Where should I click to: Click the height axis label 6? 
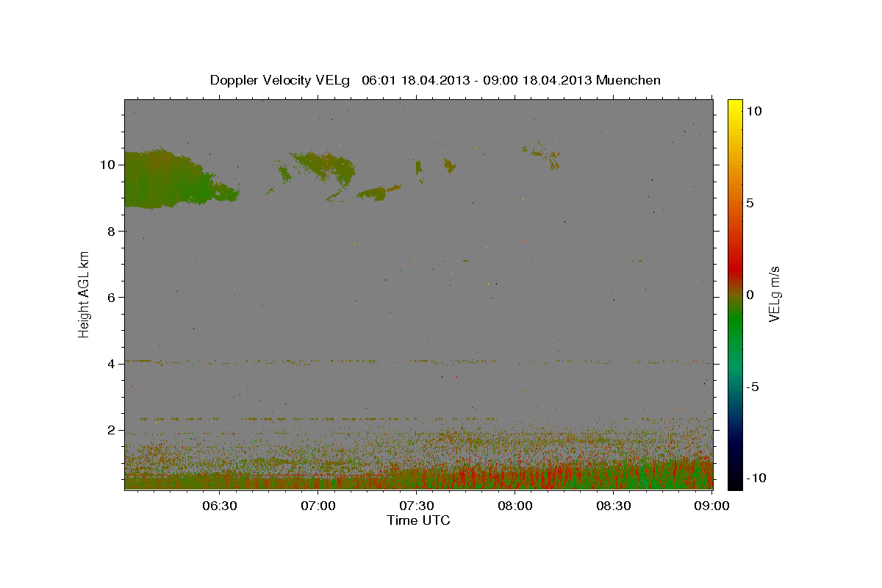click(112, 297)
